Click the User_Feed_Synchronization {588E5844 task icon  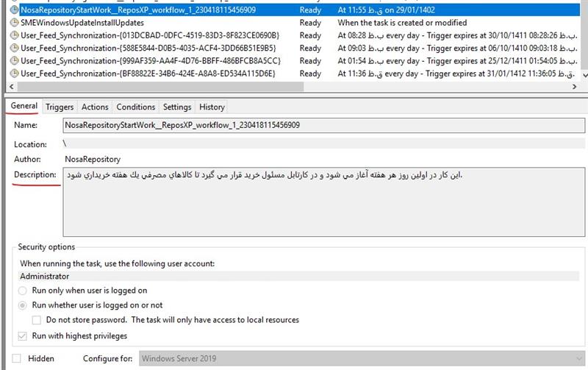14,48
